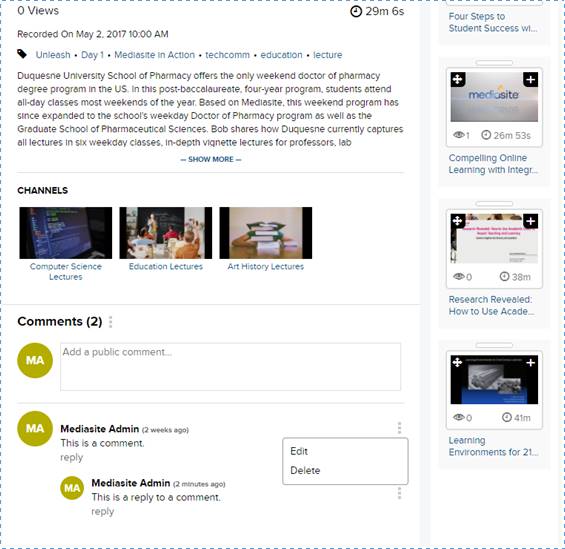Choose Delete from the comment menu
This screenshot has height=549, width=565.
(x=305, y=470)
